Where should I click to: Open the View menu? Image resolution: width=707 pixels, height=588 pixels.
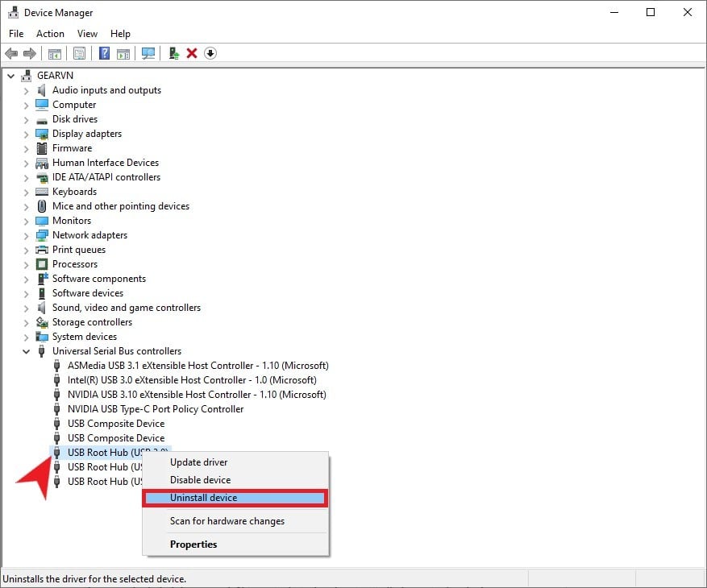coord(87,34)
